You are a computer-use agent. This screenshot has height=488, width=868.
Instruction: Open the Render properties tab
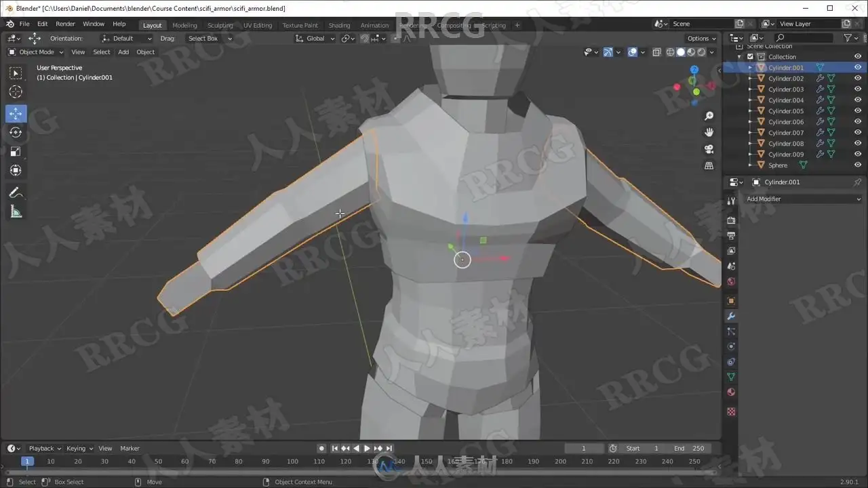731,220
